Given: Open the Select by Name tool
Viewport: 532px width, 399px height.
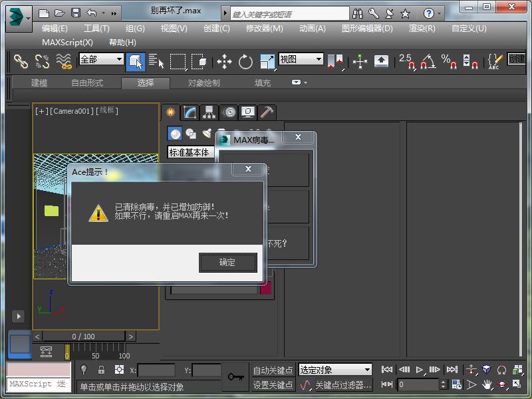Looking at the screenshot, I should point(156,62).
